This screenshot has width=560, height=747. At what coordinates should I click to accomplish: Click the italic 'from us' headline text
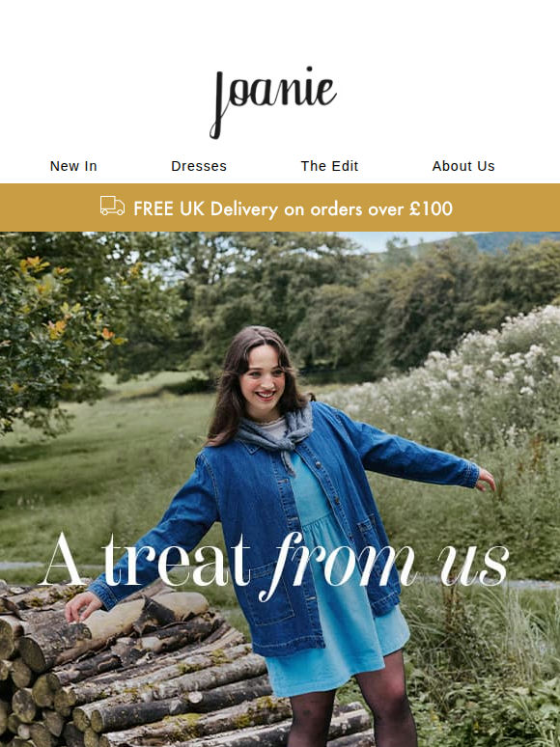[384, 565]
